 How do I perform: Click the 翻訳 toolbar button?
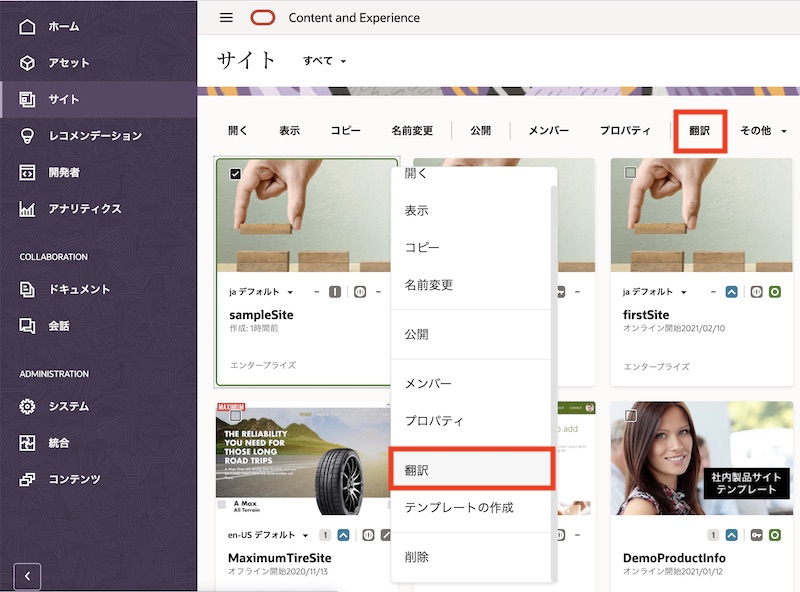[699, 131]
